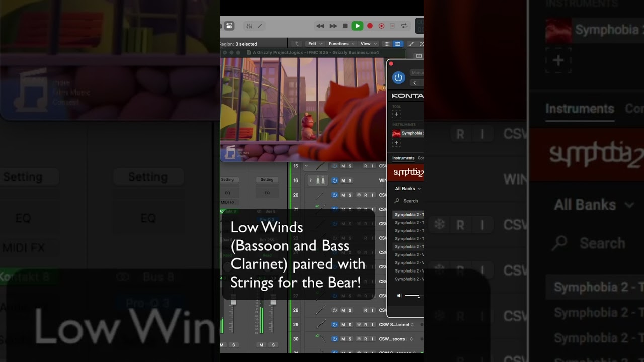Enable input monitoring on track 20
644x362 pixels.
[x=372, y=195]
